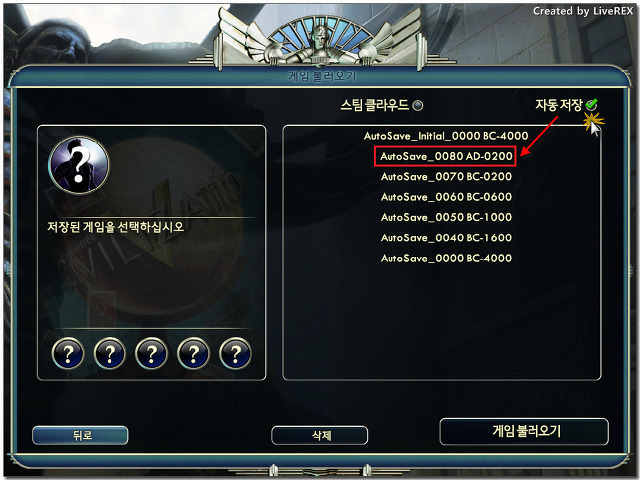Toggle the 자동 저장 checkbox
Viewport: 640px width, 480px height.
point(591,104)
